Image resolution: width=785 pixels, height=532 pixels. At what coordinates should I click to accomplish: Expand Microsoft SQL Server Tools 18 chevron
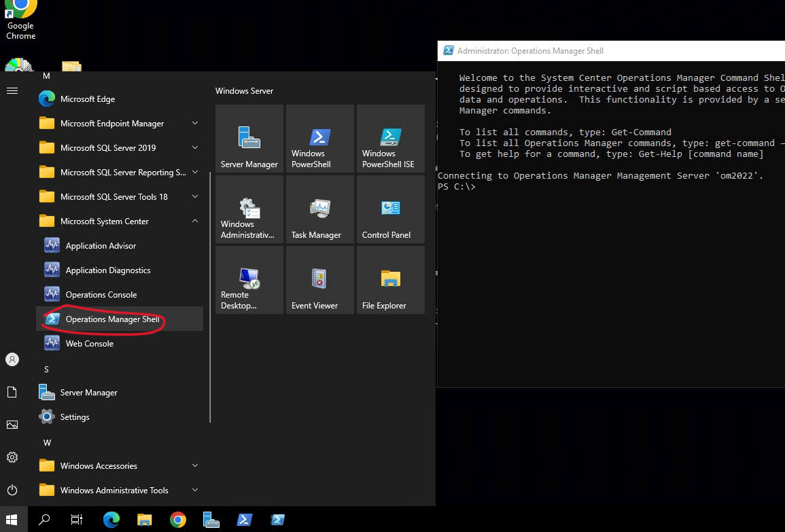click(x=195, y=196)
